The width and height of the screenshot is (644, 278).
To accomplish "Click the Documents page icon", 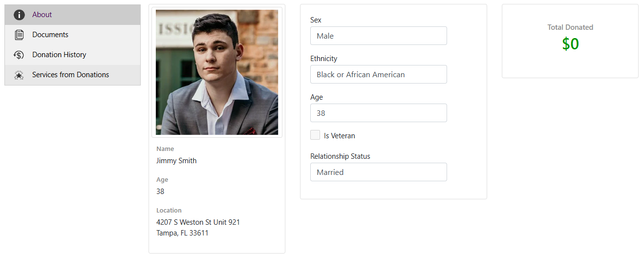I will (x=19, y=35).
